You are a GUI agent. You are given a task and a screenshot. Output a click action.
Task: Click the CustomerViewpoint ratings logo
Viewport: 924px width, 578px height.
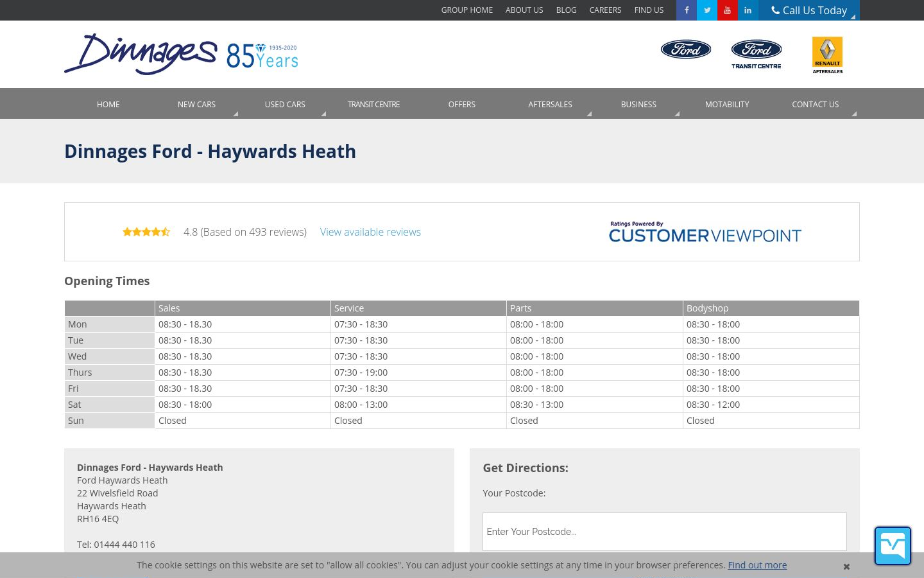tap(705, 232)
